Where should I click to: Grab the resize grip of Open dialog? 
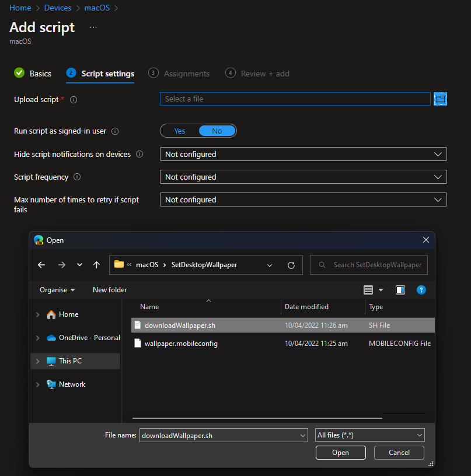click(431, 464)
